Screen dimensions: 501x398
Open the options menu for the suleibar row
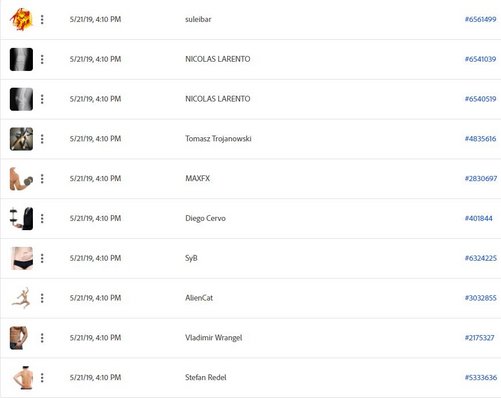pyautogui.click(x=42, y=19)
